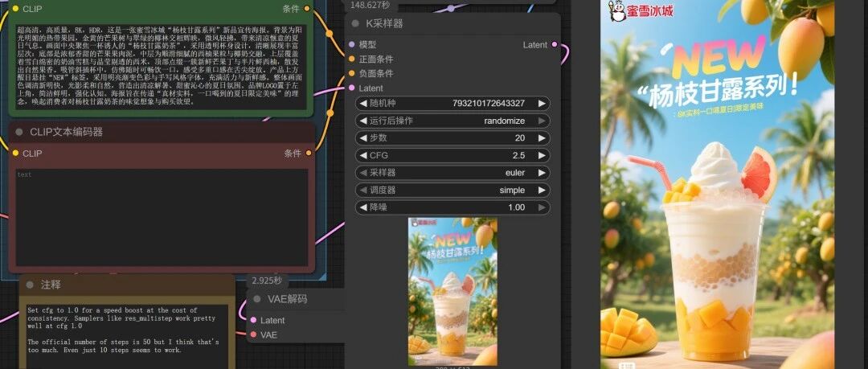Decrease 降噪 value with left arrow
868x369 pixels.
click(363, 207)
